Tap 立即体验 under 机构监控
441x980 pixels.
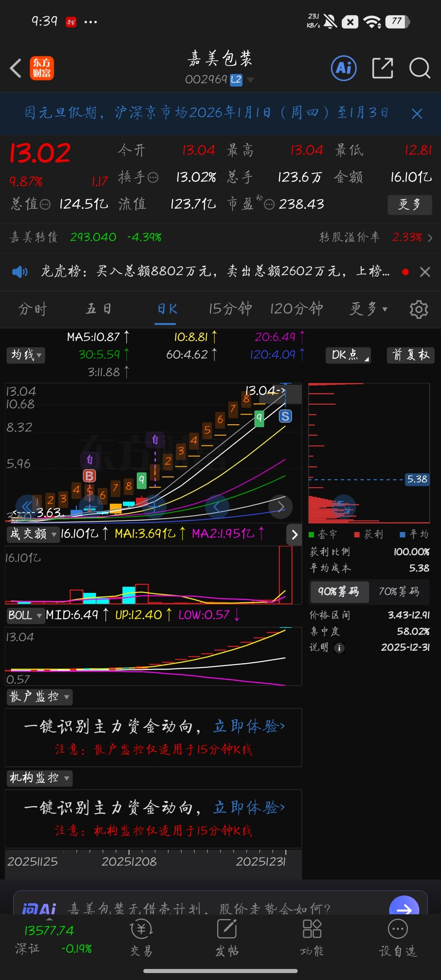[x=249, y=808]
